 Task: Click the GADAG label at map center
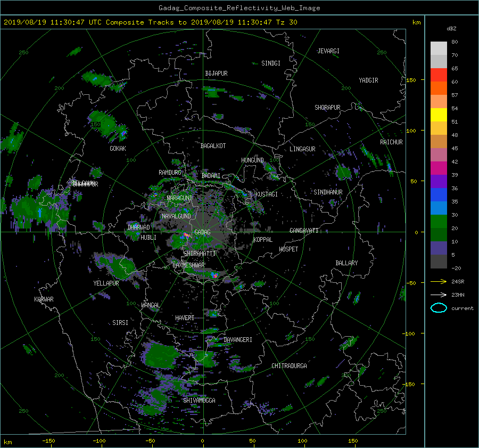click(x=202, y=232)
